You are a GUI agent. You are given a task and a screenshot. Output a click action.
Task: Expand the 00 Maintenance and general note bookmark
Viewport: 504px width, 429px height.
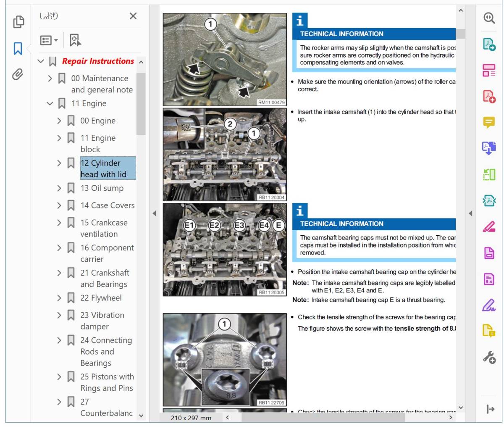50,78
